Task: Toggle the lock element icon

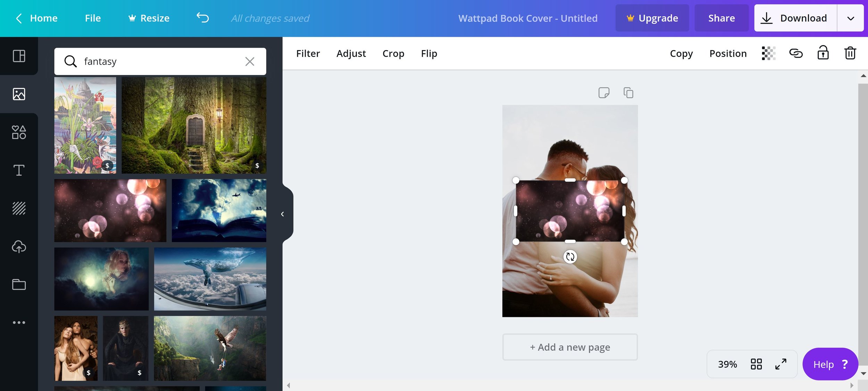Action: tap(823, 53)
